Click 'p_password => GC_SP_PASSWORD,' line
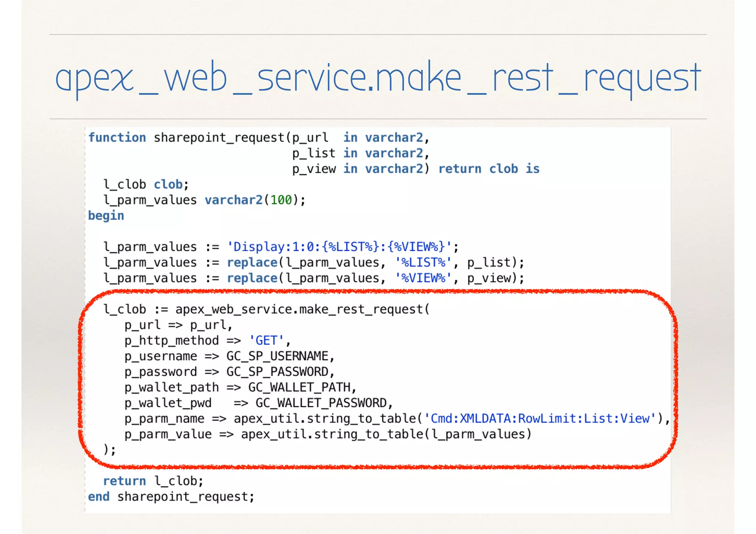756x534 pixels. click(229, 372)
